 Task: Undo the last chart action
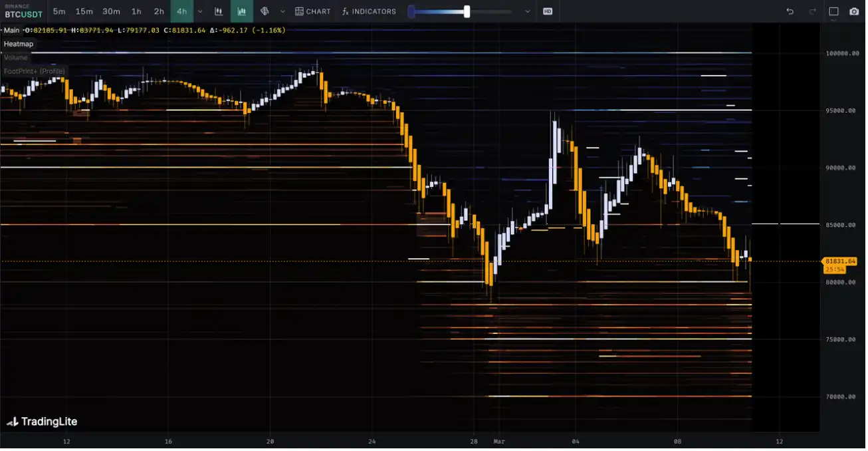tap(790, 11)
